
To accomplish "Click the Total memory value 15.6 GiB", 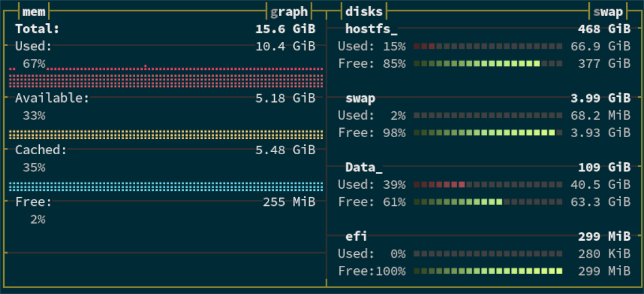I will [x=285, y=29].
